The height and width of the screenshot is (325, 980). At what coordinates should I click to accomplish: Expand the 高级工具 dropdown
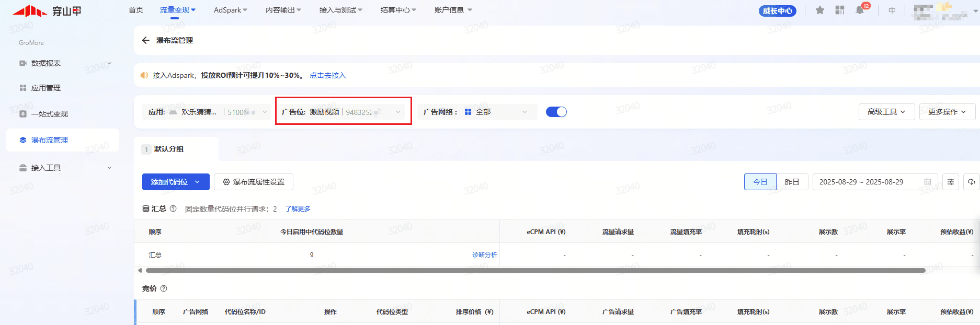click(887, 112)
